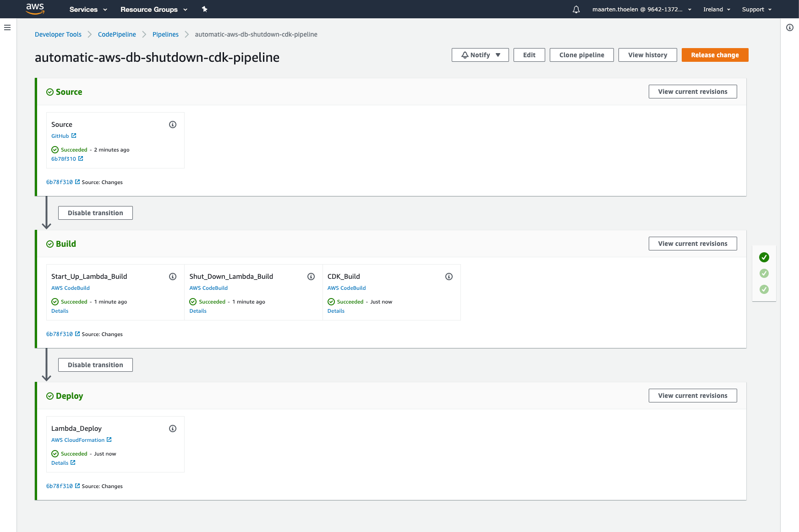Click the Deploy stage heading
Image resolution: width=799 pixels, height=532 pixels.
tap(69, 396)
